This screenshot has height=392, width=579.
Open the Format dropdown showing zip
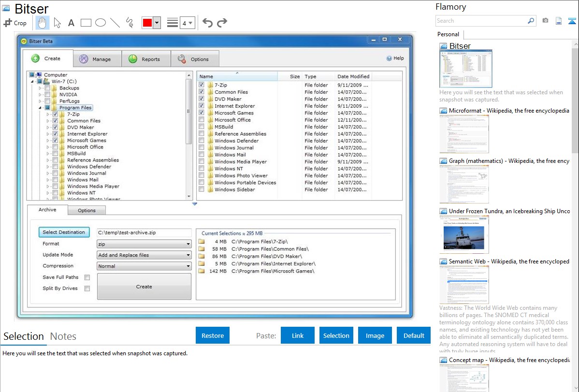144,244
